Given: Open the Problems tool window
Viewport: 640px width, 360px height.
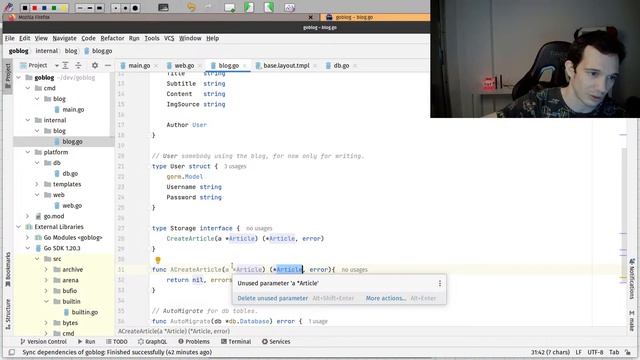Looking at the screenshot, I should click(194, 341).
